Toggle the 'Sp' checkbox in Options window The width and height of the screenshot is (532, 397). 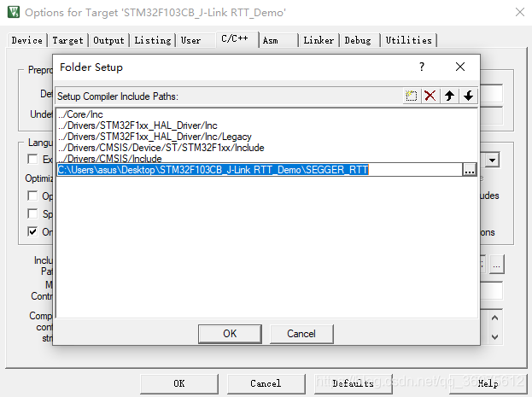pos(32,213)
